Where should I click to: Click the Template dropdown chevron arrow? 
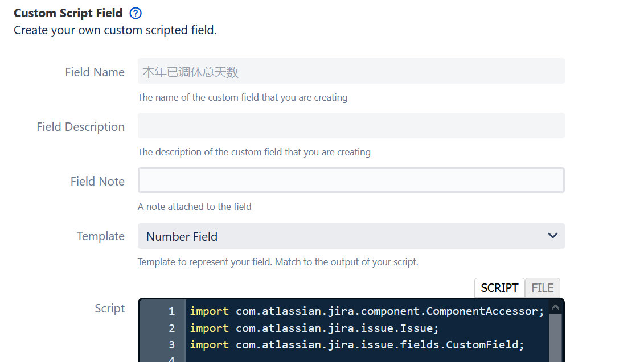click(553, 236)
